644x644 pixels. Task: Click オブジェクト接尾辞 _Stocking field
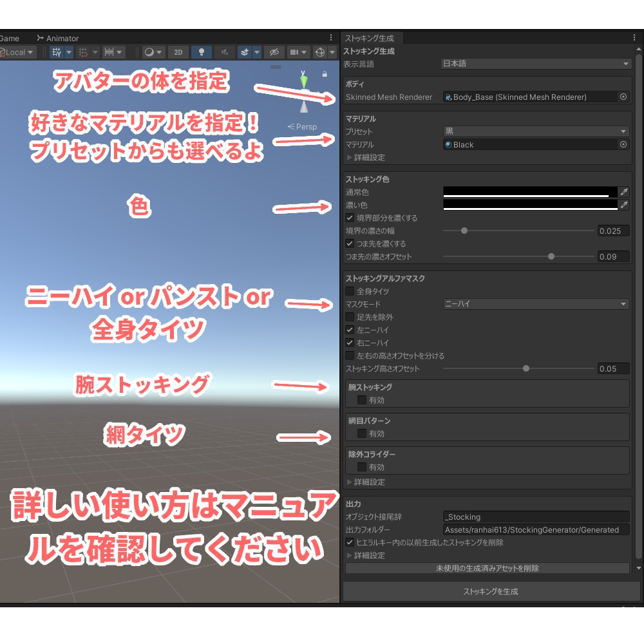click(536, 516)
